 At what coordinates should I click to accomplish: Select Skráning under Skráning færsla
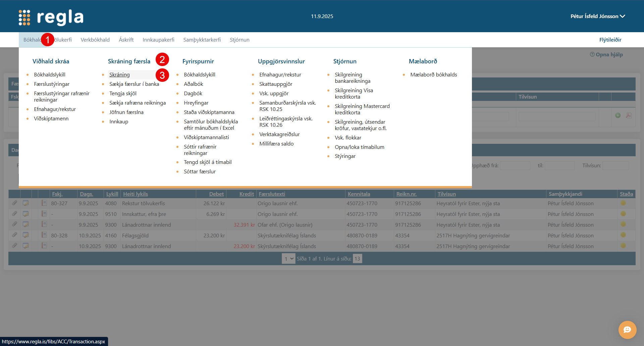(119, 74)
